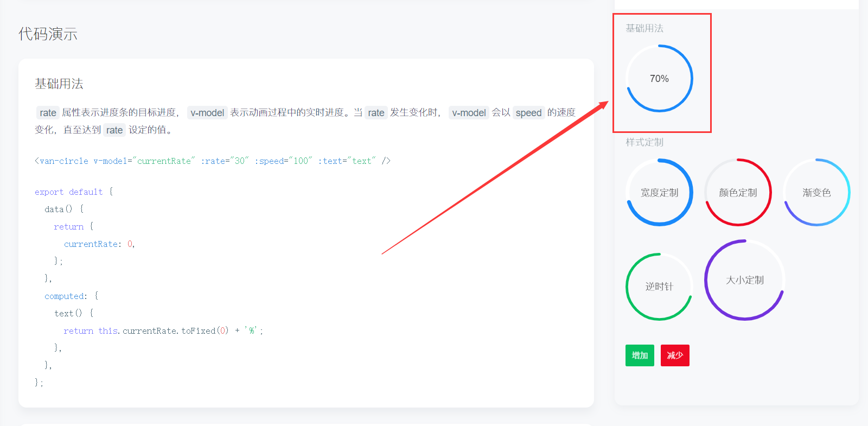Image resolution: width=868 pixels, height=426 pixels.
Task: Click the 样式定制 label in preview panel
Action: point(644,142)
